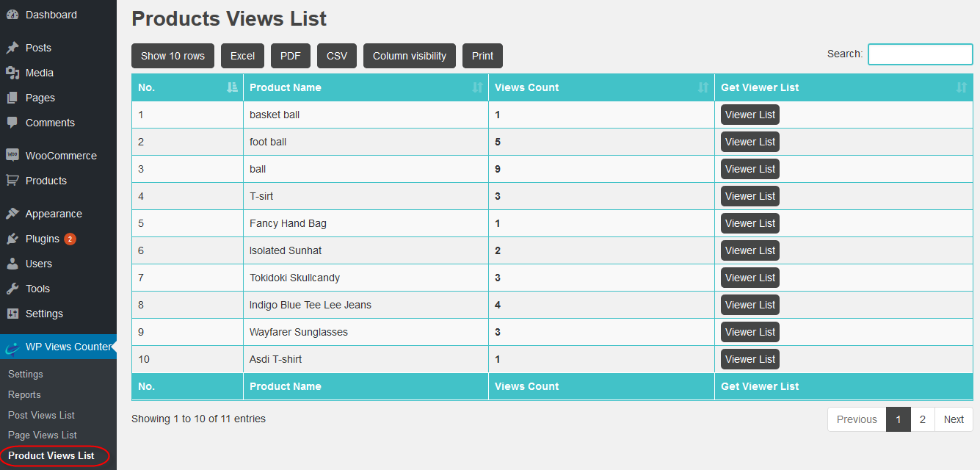Go to page 2 of results

tap(923, 419)
